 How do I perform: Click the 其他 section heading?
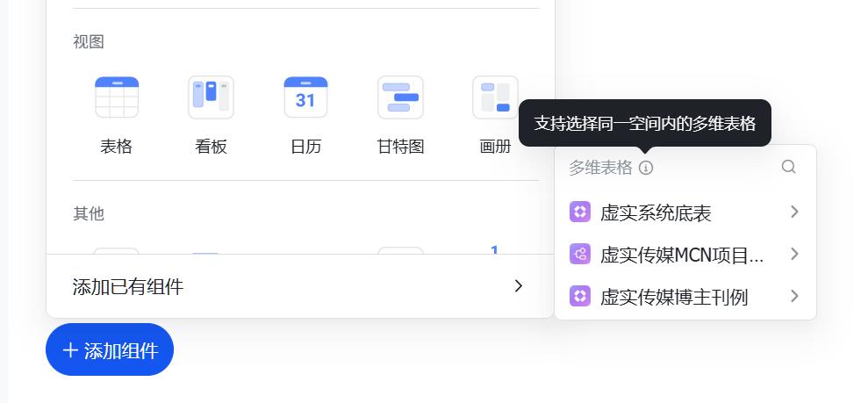click(x=89, y=213)
